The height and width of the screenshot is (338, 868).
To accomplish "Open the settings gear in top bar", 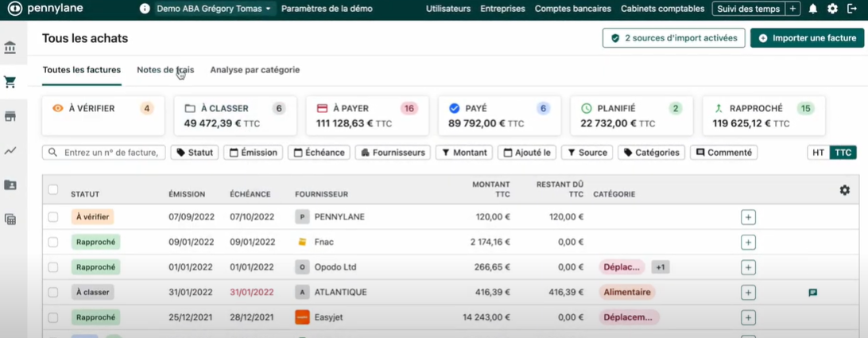I will 832,9.
